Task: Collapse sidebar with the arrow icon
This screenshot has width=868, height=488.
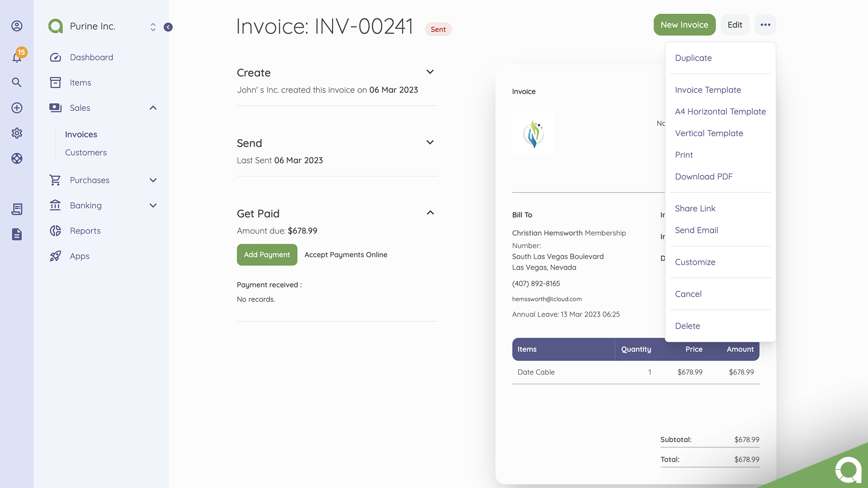Action: coord(168,27)
